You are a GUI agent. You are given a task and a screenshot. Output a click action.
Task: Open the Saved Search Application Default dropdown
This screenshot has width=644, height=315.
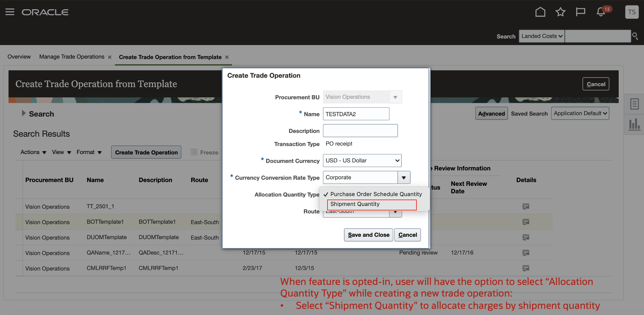580,113
